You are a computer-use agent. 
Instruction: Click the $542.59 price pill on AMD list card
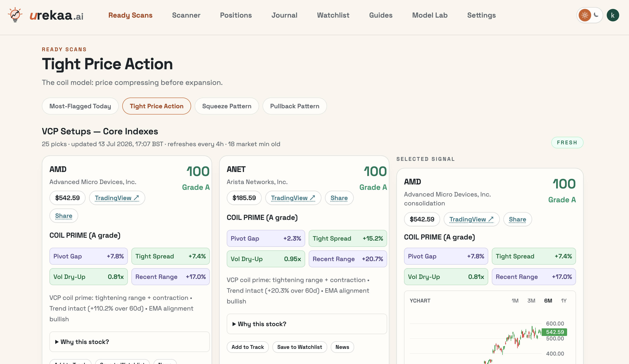67,198
